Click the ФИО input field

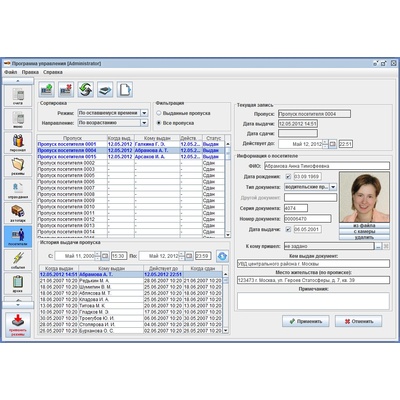(327, 166)
